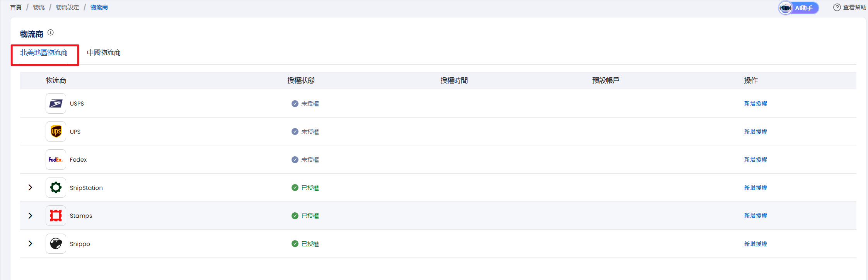Click UPS 未授權 status check icon
This screenshot has height=280, width=868.
[295, 131]
